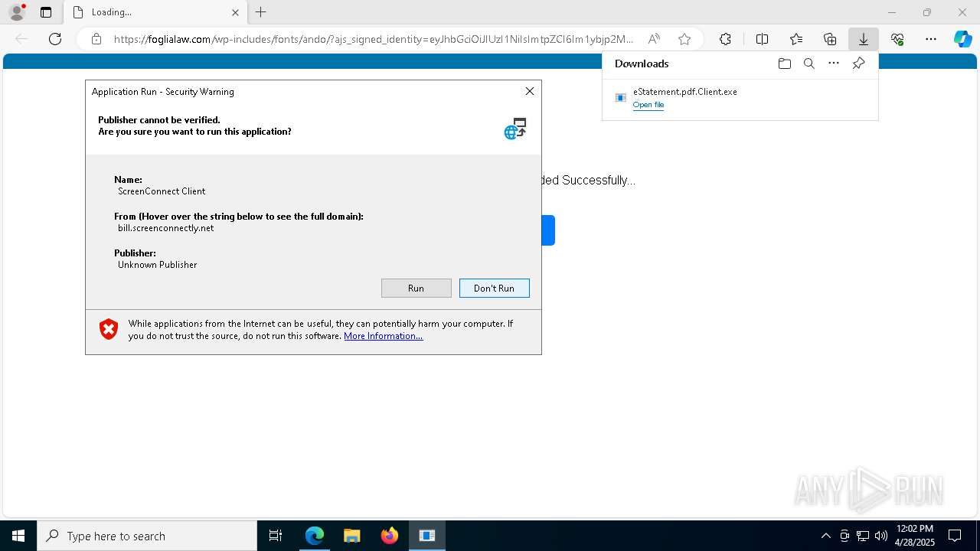
Task: Click the Unknown Publisher text
Action: (158, 265)
